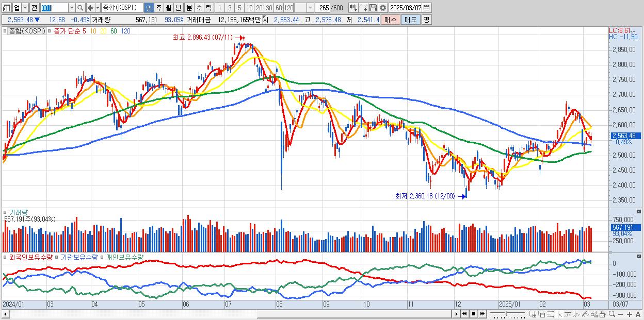Screen dimensions: 644x320
Task: Expand the dropdown next to '업'
Action: coord(25,8)
